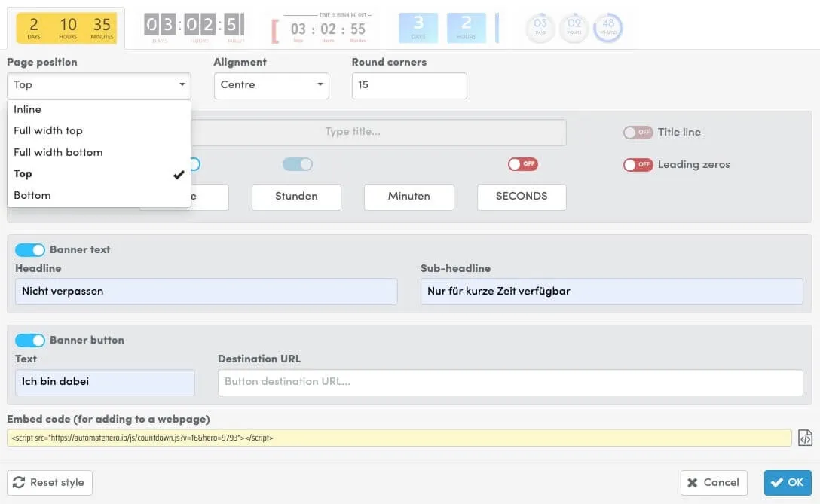Open the Alignment dropdown
The image size is (820, 504).
(x=271, y=85)
